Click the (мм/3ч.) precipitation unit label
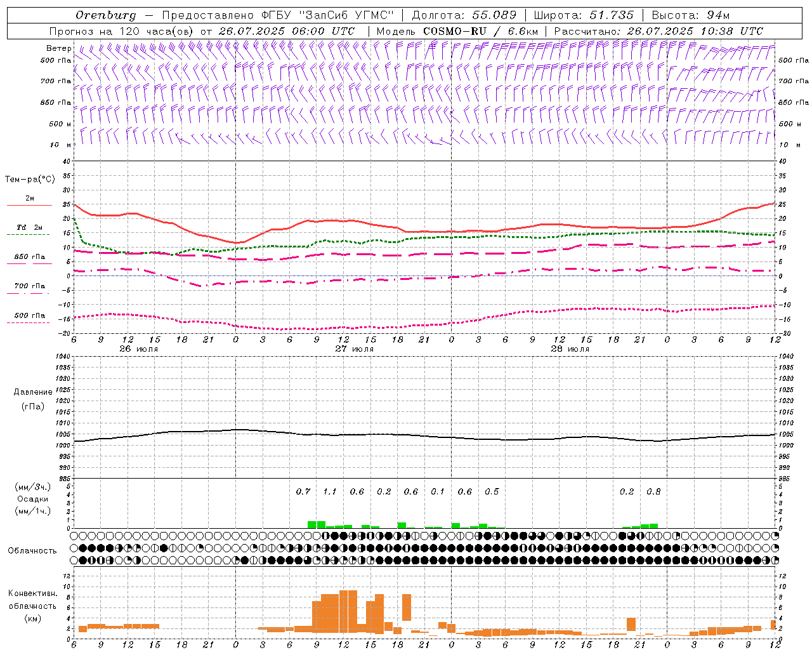The image size is (812, 650). point(33,487)
